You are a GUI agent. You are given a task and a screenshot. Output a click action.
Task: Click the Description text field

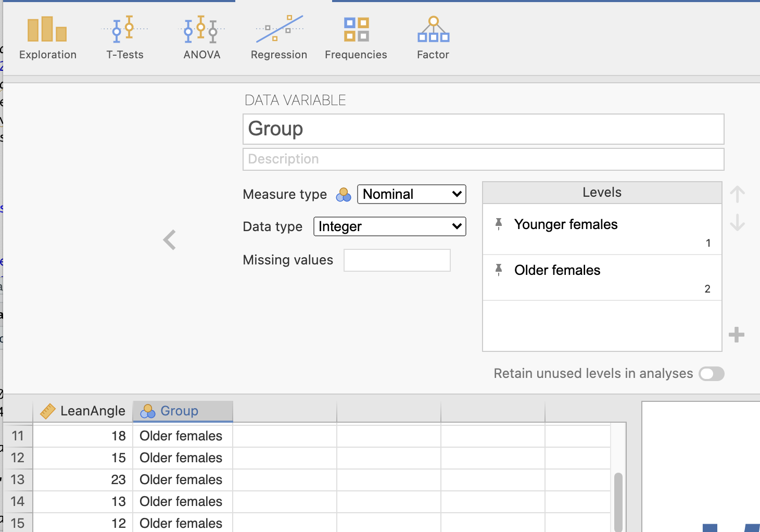point(483,159)
